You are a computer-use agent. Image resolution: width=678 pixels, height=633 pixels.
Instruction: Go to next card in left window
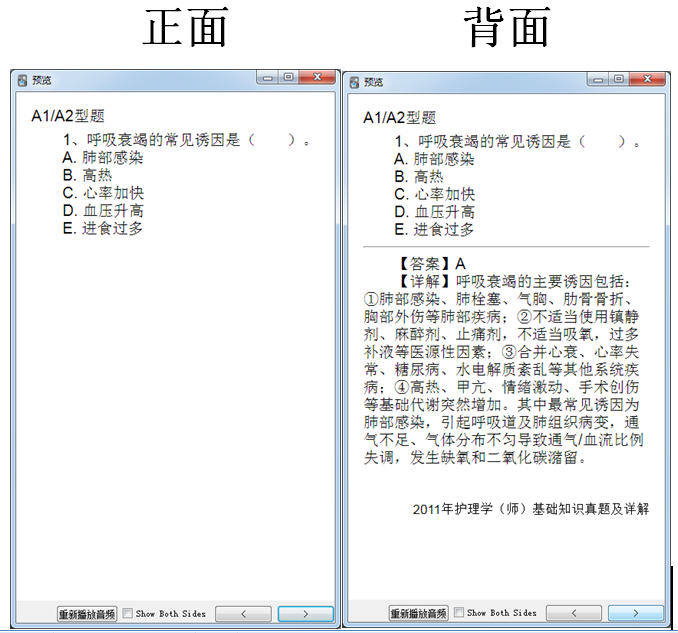[x=305, y=614]
